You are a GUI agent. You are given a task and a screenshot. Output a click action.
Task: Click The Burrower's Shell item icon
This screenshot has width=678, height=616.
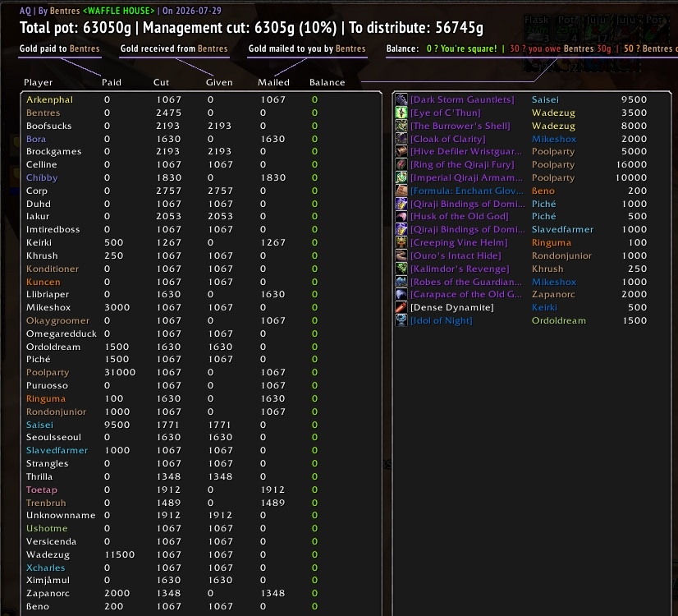tap(401, 126)
